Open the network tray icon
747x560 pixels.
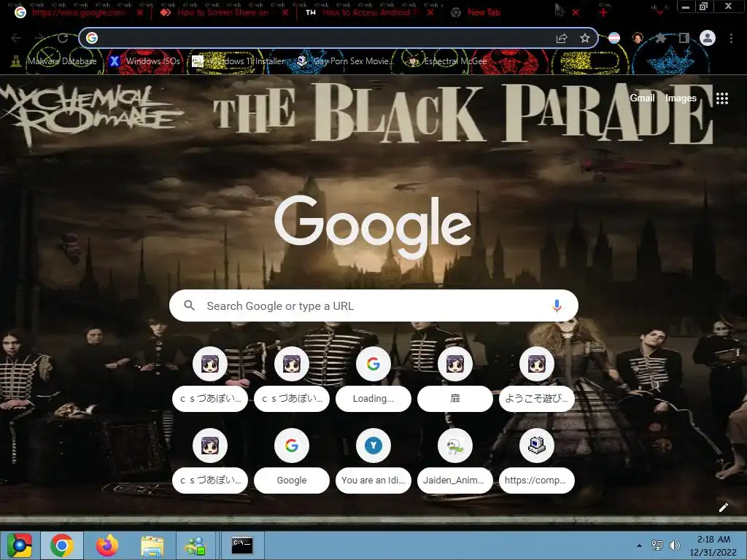click(x=657, y=545)
